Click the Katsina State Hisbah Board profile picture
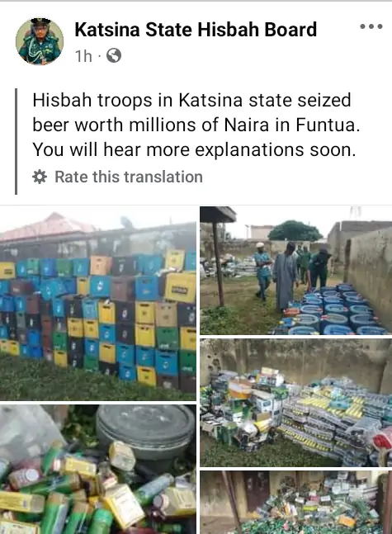 (40, 41)
